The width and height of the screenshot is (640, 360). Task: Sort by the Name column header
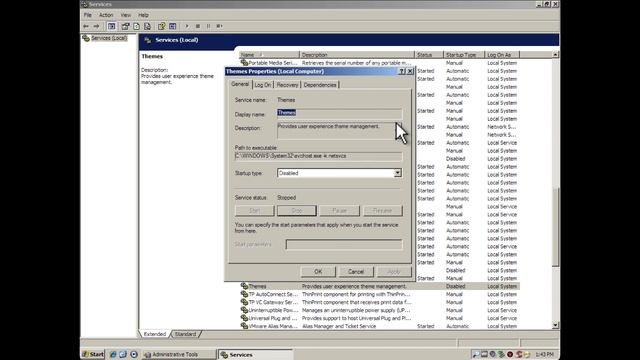pyautogui.click(x=269, y=55)
